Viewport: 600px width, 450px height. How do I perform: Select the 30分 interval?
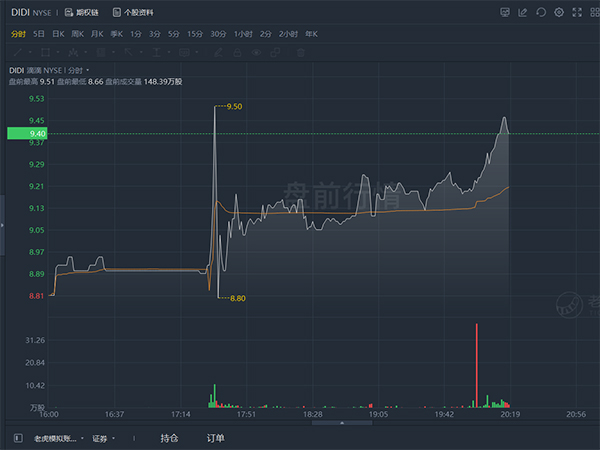point(218,34)
